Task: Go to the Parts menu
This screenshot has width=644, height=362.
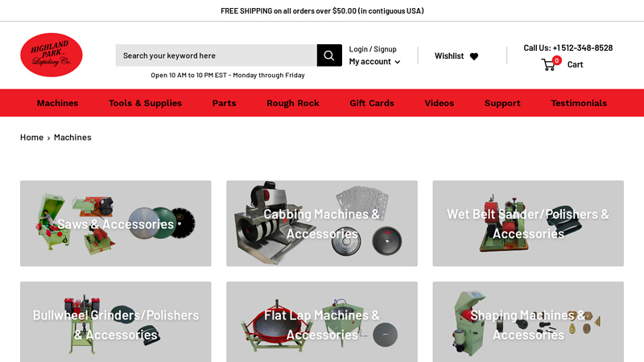Action: (225, 103)
